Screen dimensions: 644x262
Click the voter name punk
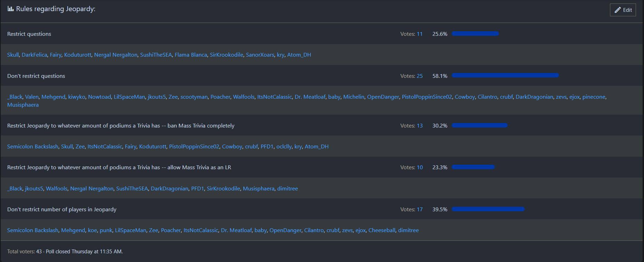[x=106, y=230]
